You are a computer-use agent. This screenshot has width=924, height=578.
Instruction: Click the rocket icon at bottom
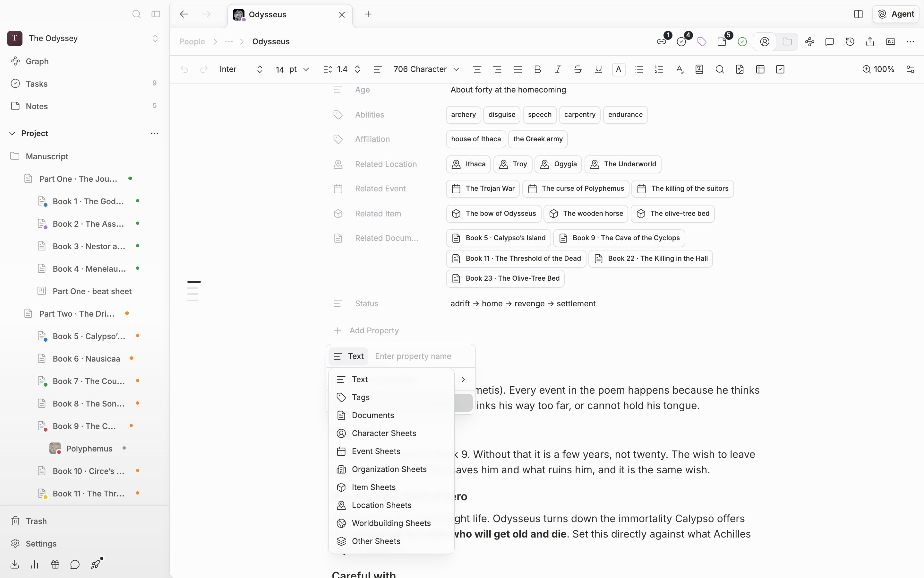[96, 565]
